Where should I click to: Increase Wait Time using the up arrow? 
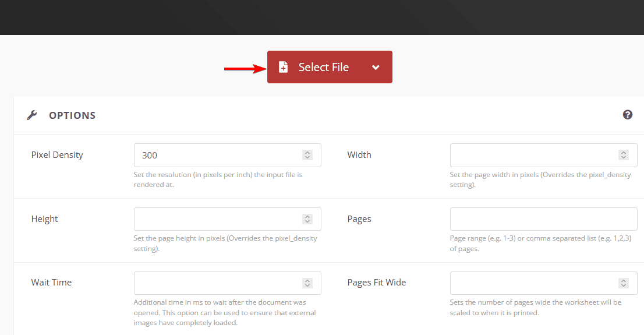tap(307, 280)
